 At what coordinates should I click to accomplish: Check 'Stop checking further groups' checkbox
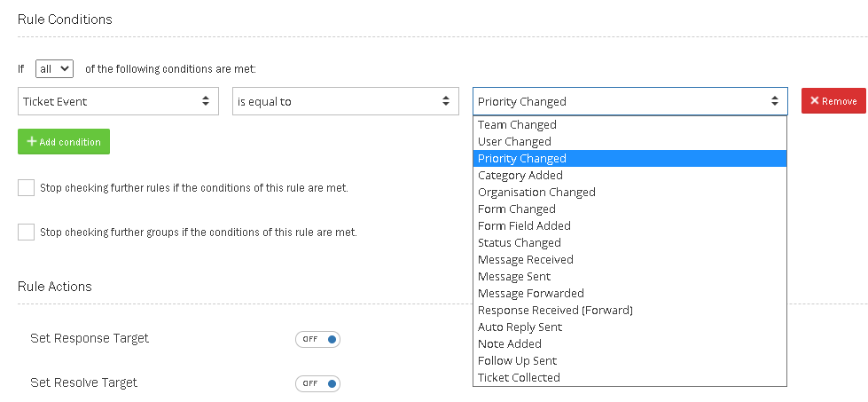click(27, 232)
